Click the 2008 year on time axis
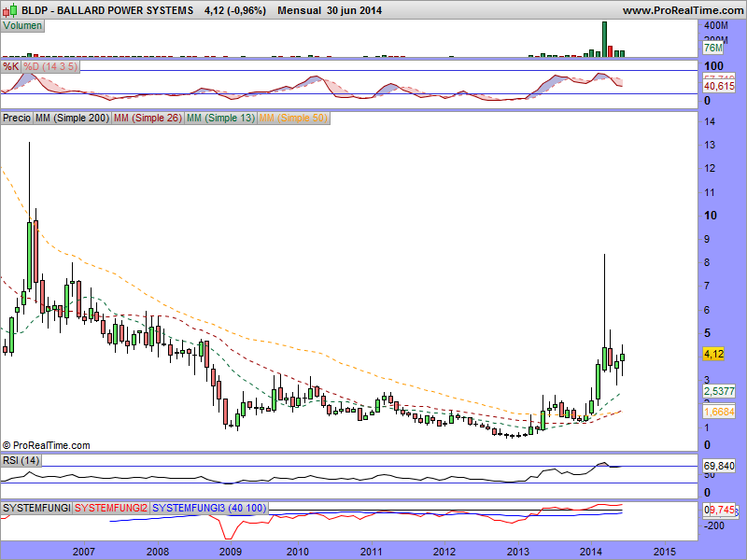747x560 pixels. point(157,552)
